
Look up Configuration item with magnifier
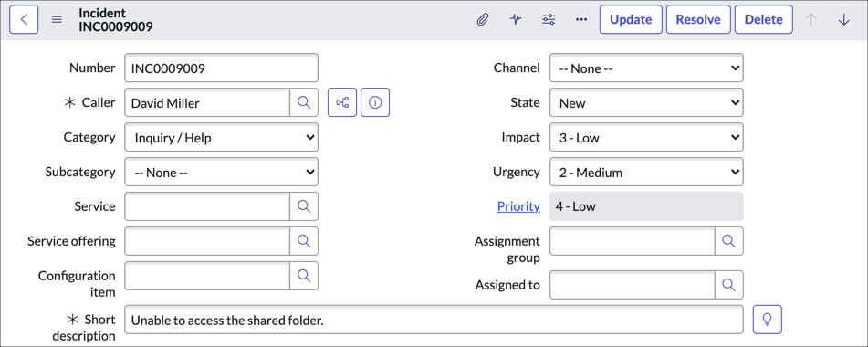[x=304, y=276]
